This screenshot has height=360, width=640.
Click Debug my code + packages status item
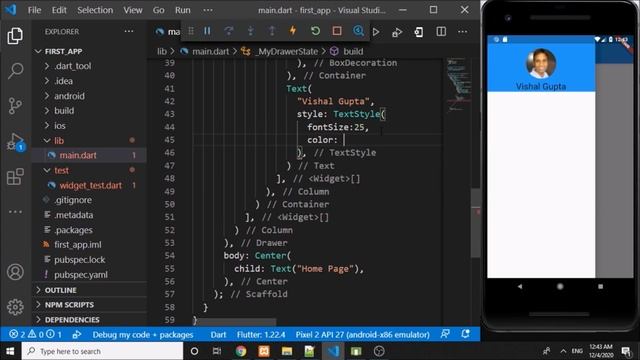coord(142,335)
